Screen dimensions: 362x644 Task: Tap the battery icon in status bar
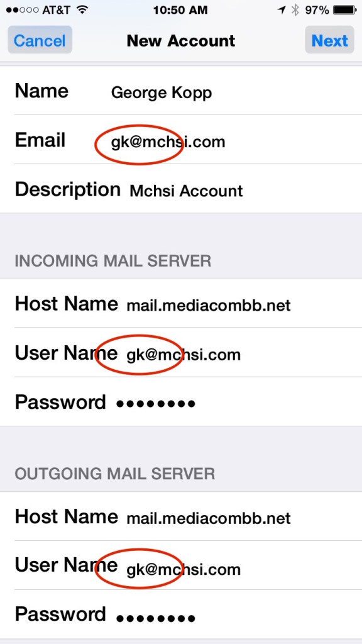(344, 10)
